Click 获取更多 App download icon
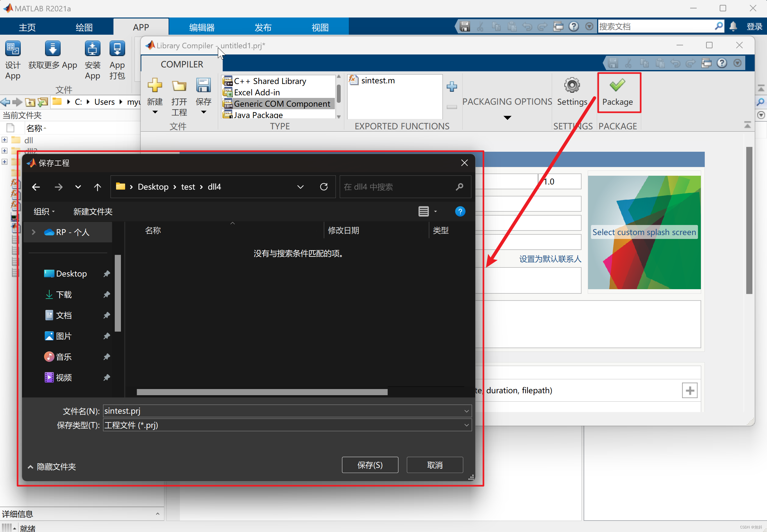Image resolution: width=767 pixels, height=532 pixels. pyautogui.click(x=53, y=49)
